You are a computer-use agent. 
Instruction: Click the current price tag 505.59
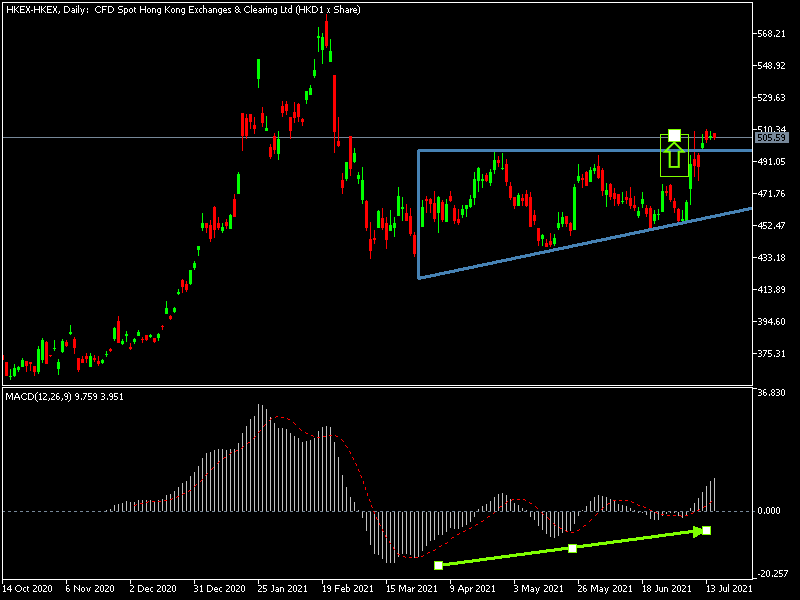point(771,138)
